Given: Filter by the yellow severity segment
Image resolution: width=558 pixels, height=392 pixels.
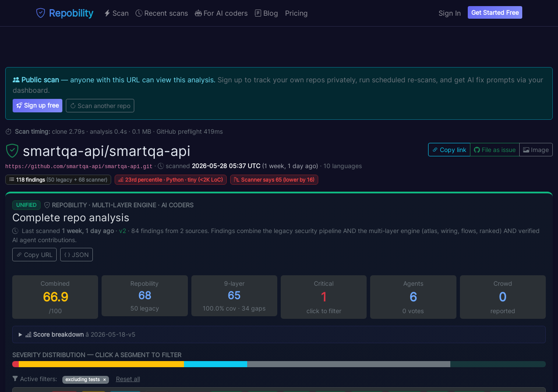Looking at the screenshot, I should (x=101, y=364).
